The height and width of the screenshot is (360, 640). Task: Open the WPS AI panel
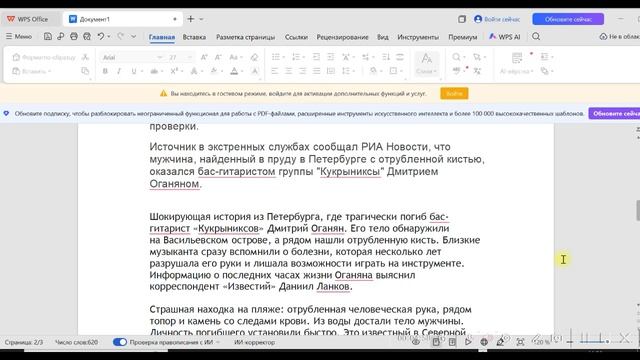(x=505, y=37)
